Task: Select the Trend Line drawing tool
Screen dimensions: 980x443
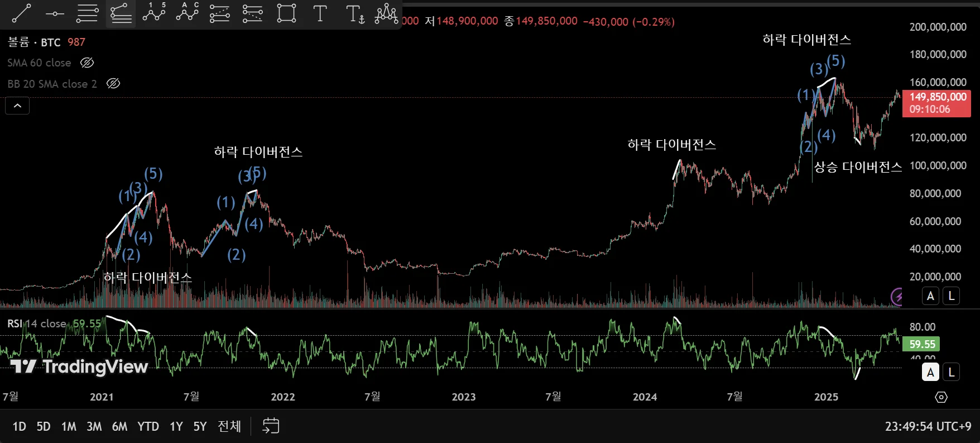Action: tap(21, 13)
